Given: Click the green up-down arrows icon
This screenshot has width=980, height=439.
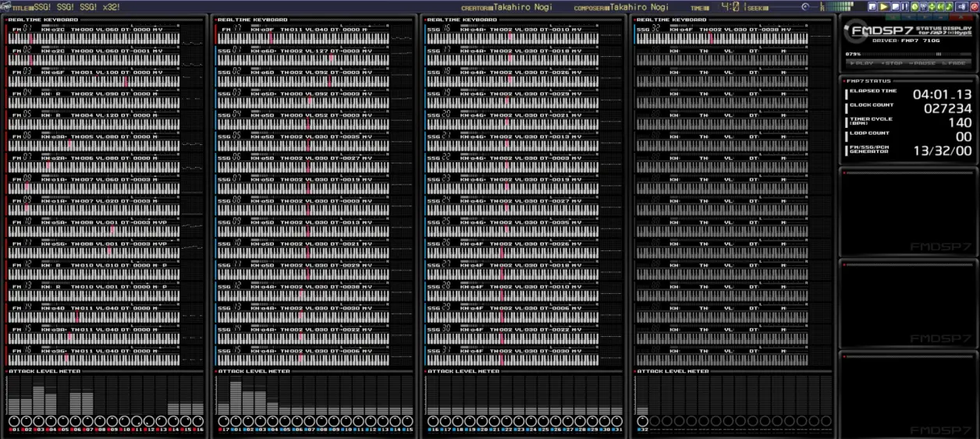Looking at the screenshot, I should [932, 7].
